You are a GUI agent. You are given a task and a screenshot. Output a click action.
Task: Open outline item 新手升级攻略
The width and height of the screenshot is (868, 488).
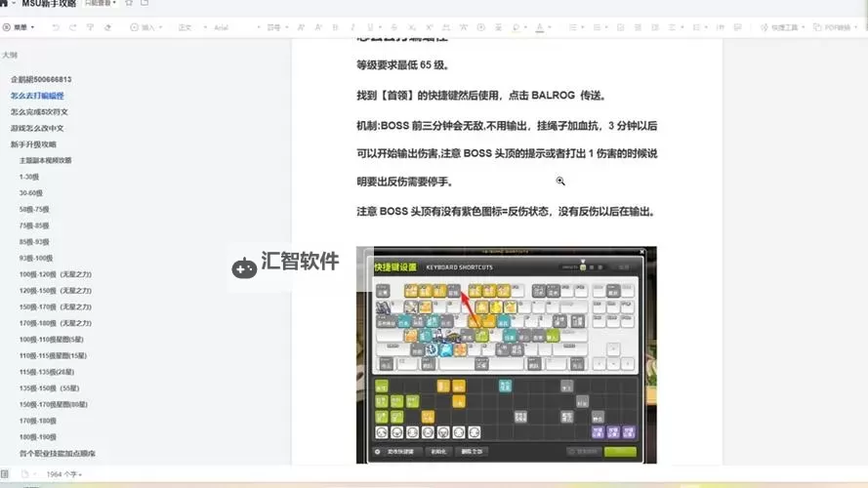click(x=33, y=143)
